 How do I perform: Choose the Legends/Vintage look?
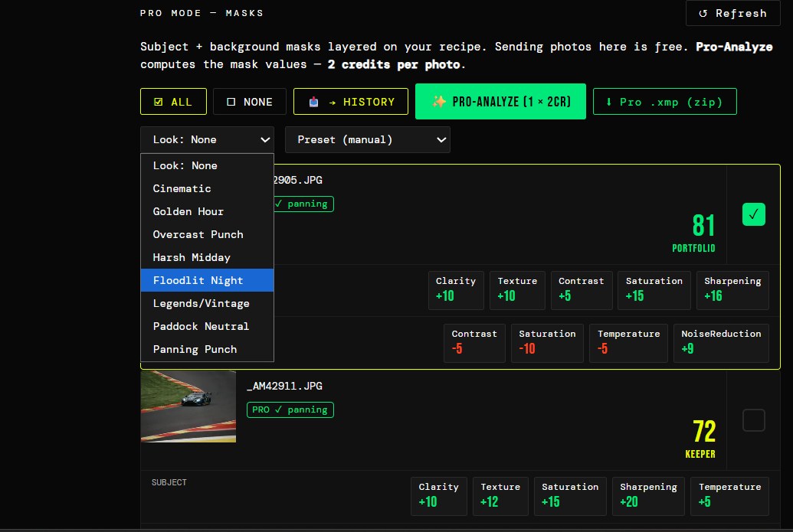pyautogui.click(x=208, y=304)
